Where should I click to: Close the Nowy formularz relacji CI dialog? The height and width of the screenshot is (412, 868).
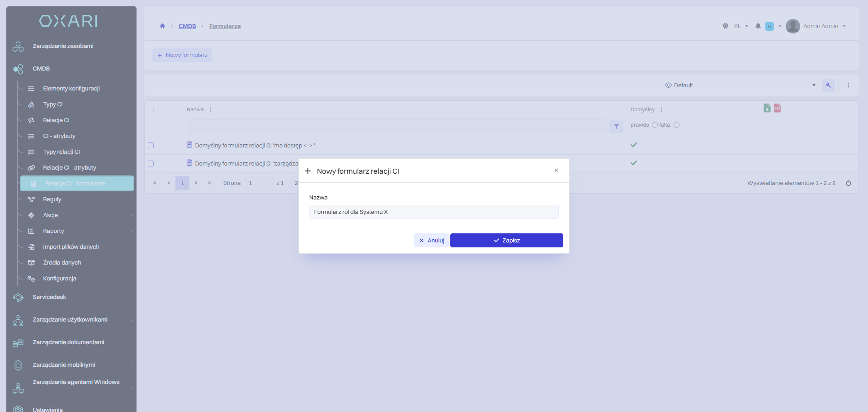pyautogui.click(x=556, y=170)
